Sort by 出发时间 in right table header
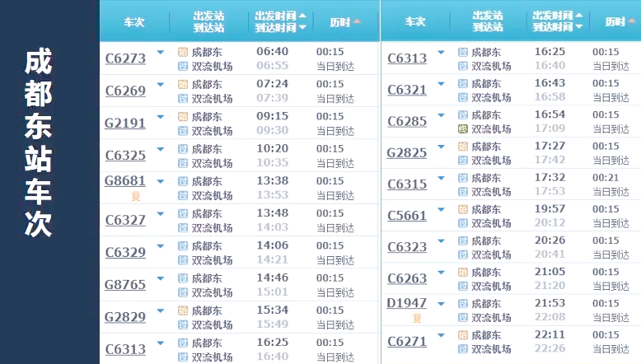This screenshot has height=364, width=641. (558, 16)
